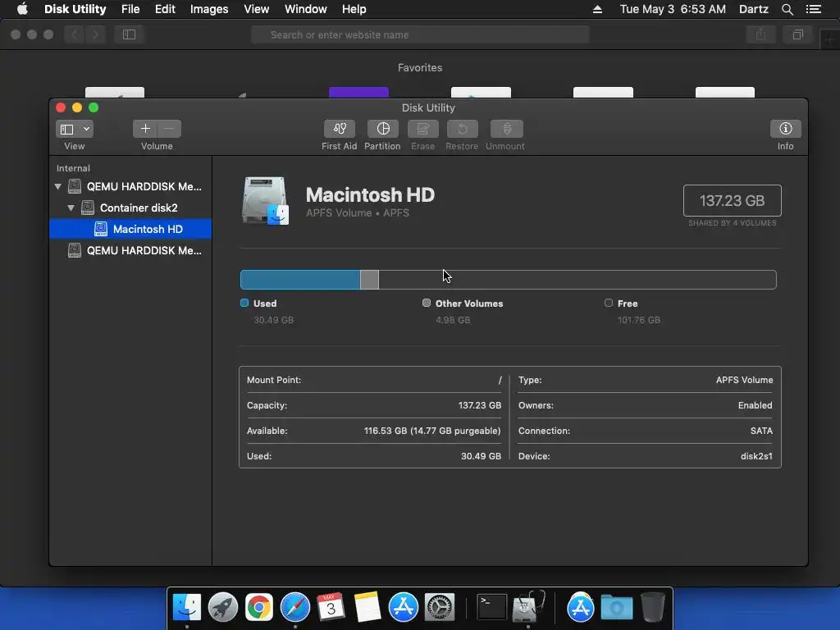Click the 30.49 GB value beneath the Used legend

(x=274, y=321)
